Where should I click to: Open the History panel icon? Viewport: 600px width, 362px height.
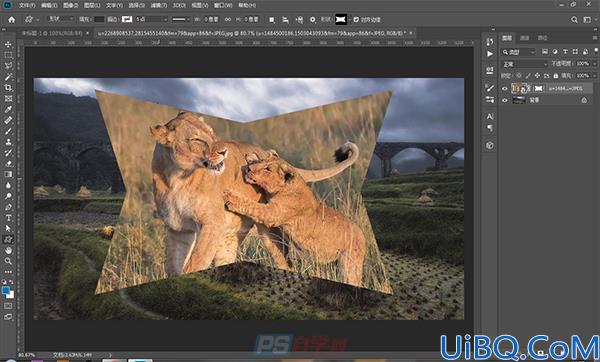[x=490, y=42]
